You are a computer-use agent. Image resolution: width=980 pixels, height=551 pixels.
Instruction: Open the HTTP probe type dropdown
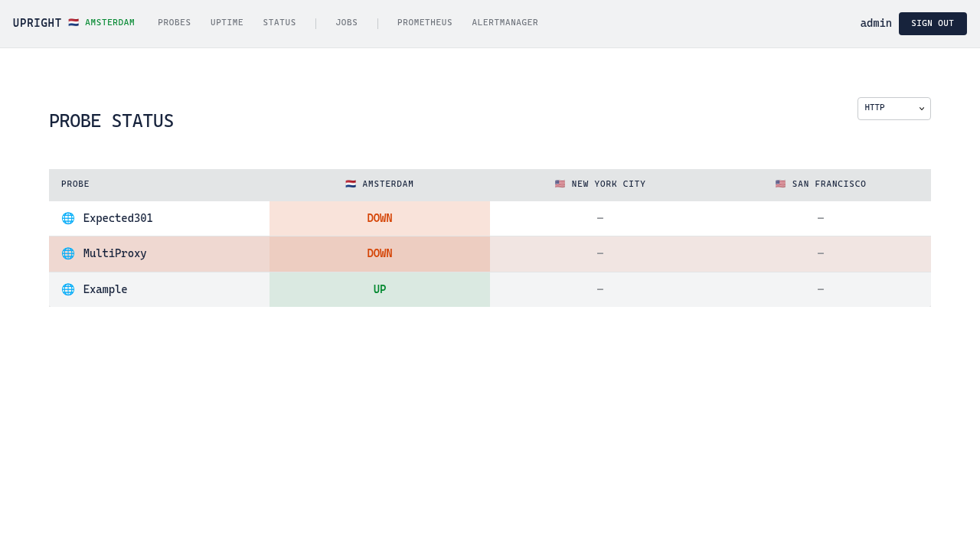893,109
